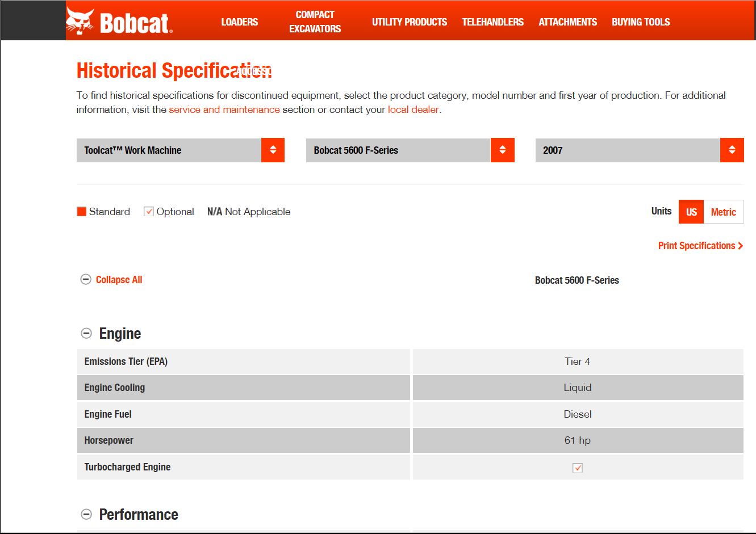Follow the local dealer link

pos(413,110)
